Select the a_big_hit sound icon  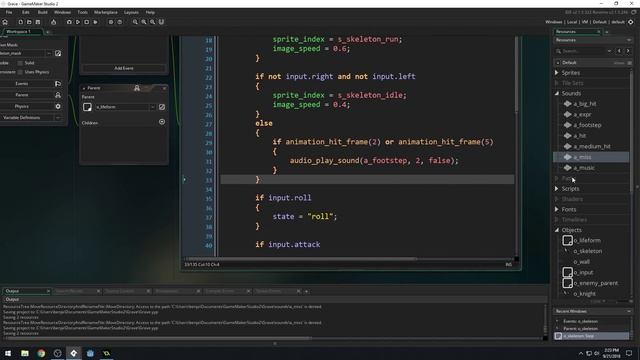567,104
